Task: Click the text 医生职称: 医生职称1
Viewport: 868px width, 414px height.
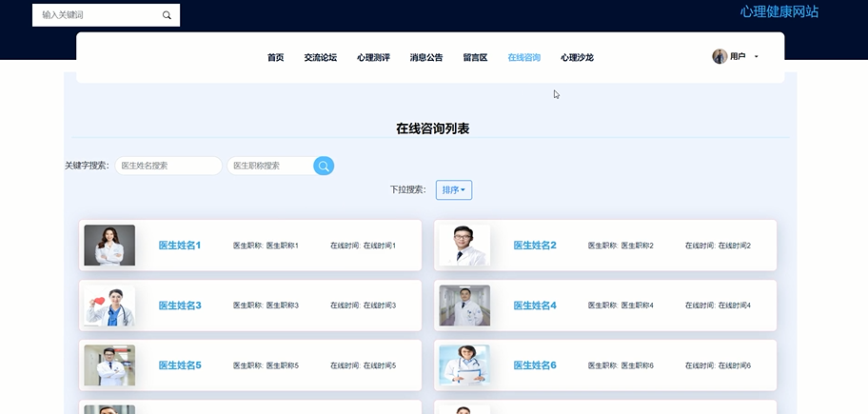Action: 266,246
